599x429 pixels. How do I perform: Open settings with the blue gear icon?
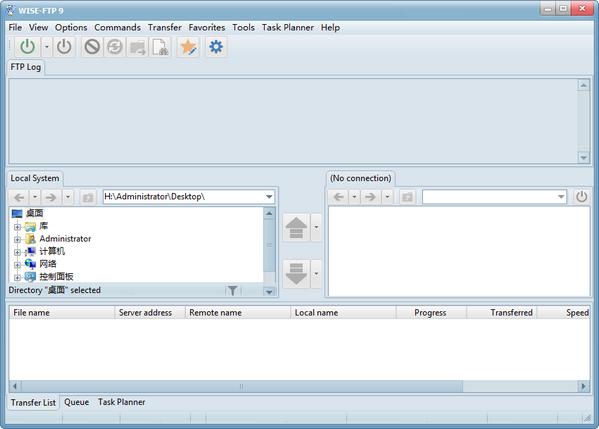pyautogui.click(x=216, y=47)
